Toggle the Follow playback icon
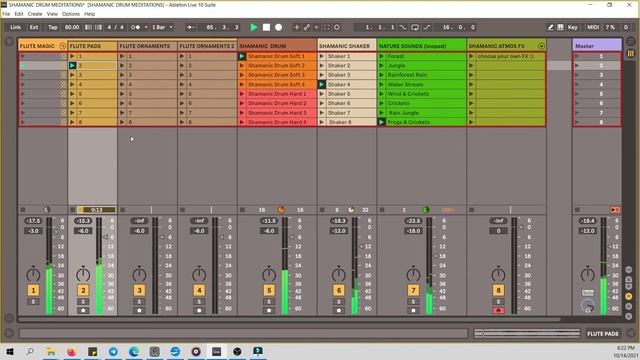Viewport: 640px width, 360px height. [191, 27]
